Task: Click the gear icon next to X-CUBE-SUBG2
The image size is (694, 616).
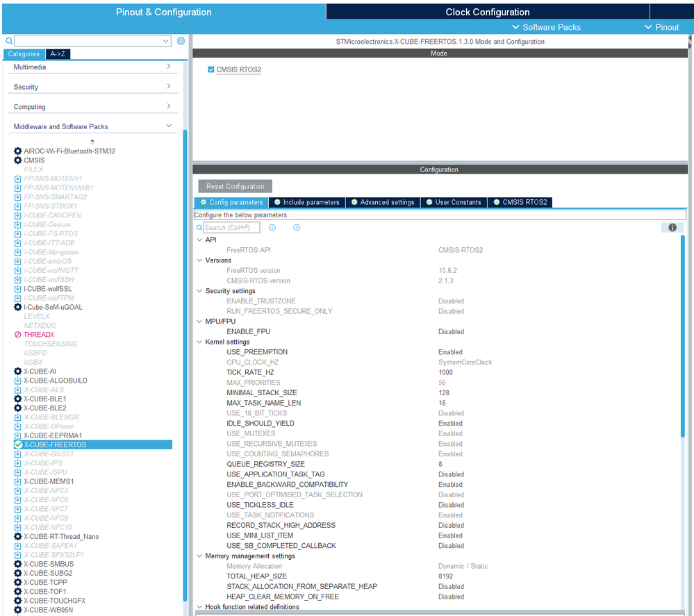Action: (17, 573)
